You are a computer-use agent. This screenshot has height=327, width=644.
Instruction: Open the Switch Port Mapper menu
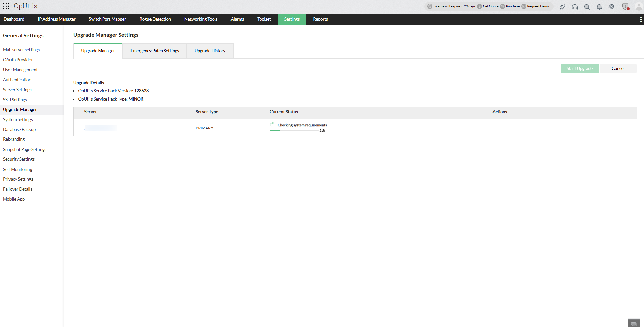coord(107,19)
